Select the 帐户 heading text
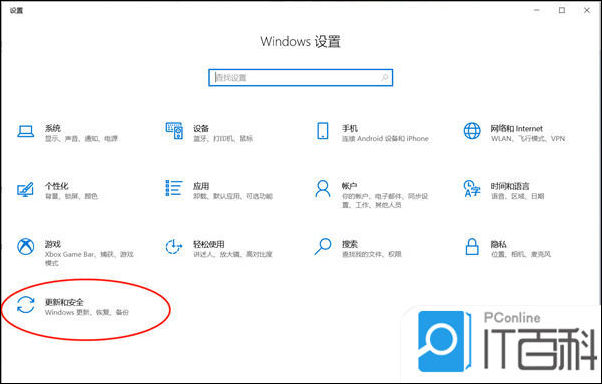The width and height of the screenshot is (602, 384). (349, 186)
